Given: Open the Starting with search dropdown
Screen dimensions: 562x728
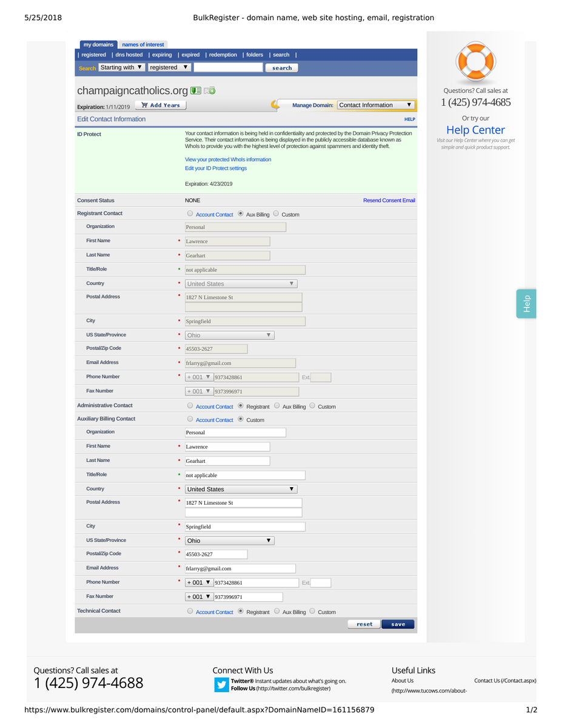Looking at the screenshot, I should (122, 67).
